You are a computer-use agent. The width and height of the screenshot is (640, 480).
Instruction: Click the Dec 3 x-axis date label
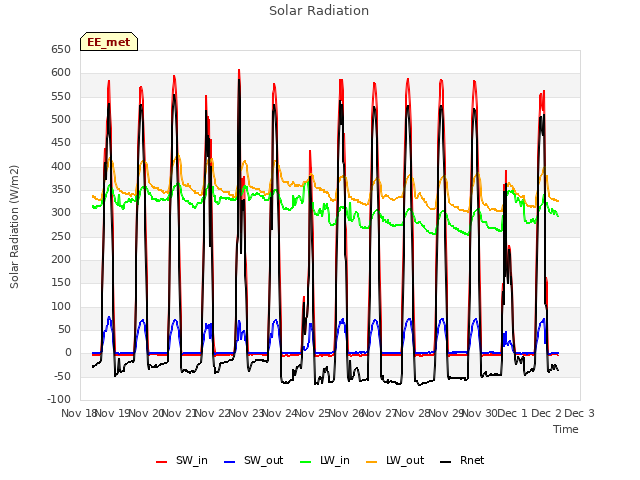pos(579,413)
